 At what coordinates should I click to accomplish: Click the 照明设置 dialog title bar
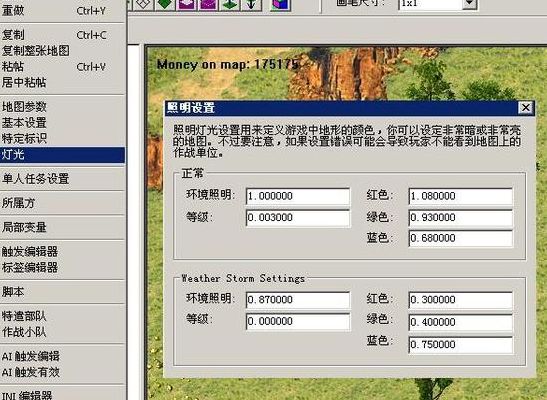(x=350, y=108)
